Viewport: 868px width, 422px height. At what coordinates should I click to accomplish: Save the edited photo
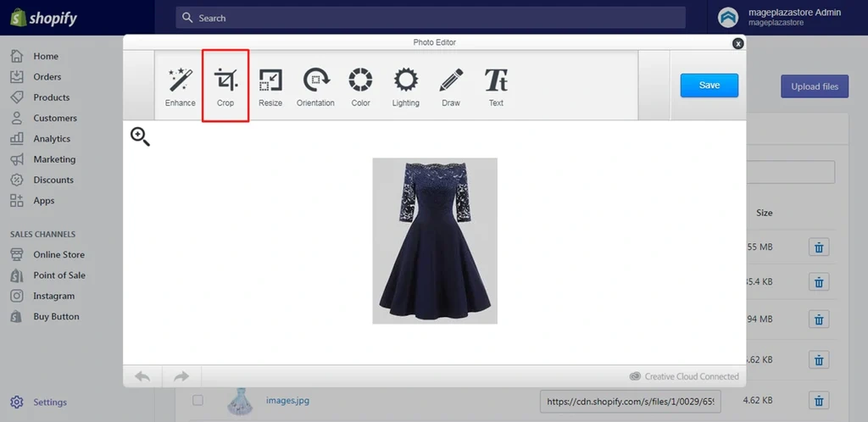(709, 86)
